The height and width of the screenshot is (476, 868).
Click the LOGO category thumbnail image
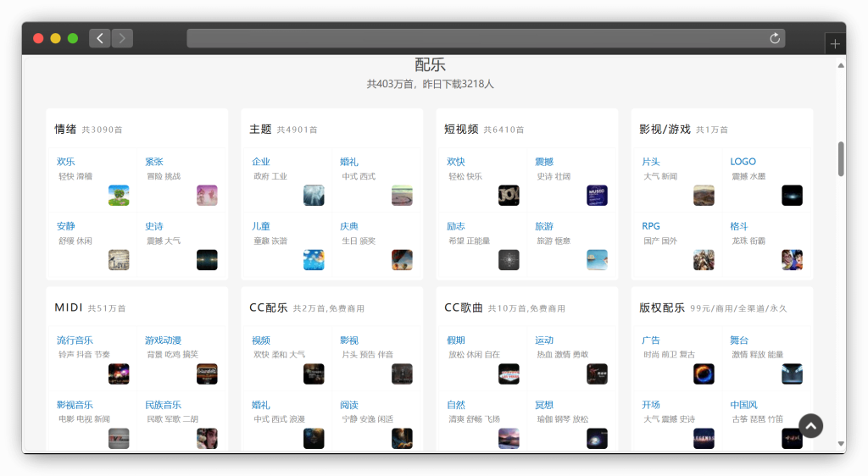point(792,196)
